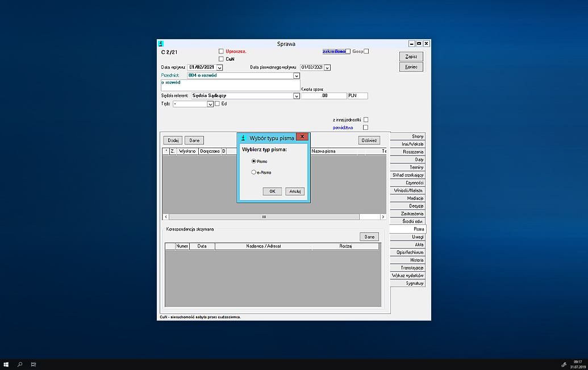Go to the Terminy tab
588x370 pixels.
(408, 167)
